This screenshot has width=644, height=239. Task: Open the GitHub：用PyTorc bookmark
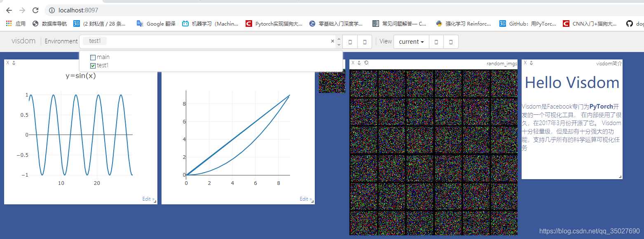(528, 24)
